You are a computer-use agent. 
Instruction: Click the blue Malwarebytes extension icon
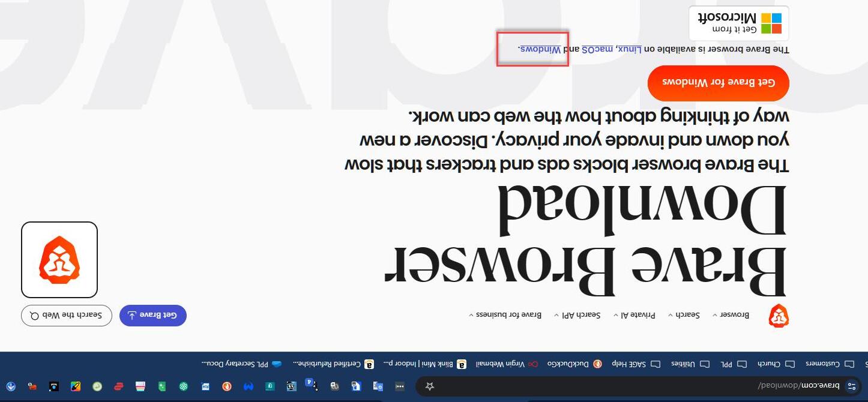click(x=249, y=386)
